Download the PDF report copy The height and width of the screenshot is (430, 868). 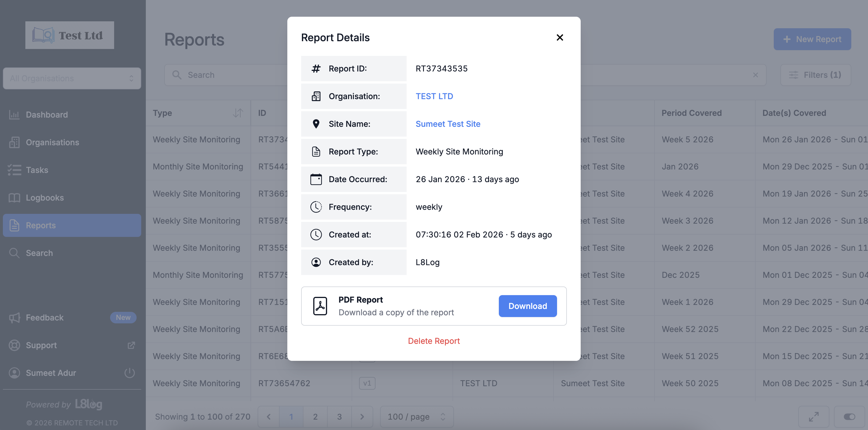pyautogui.click(x=527, y=306)
